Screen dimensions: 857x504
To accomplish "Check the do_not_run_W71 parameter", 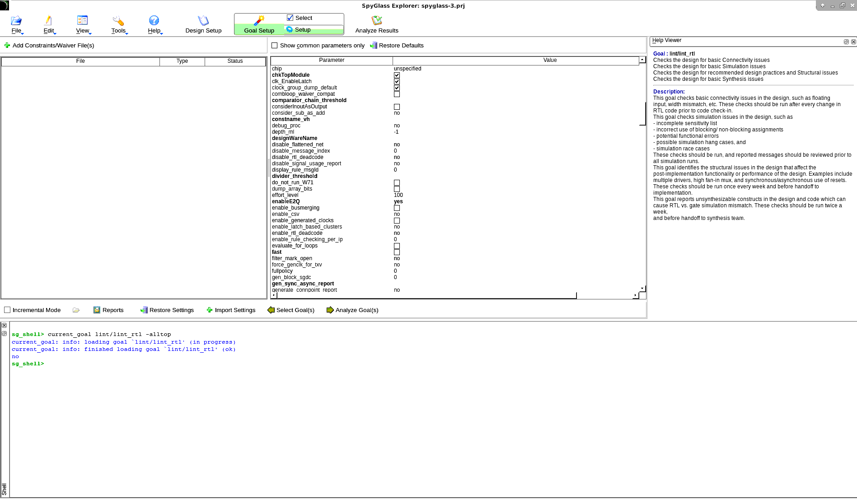I will click(397, 182).
